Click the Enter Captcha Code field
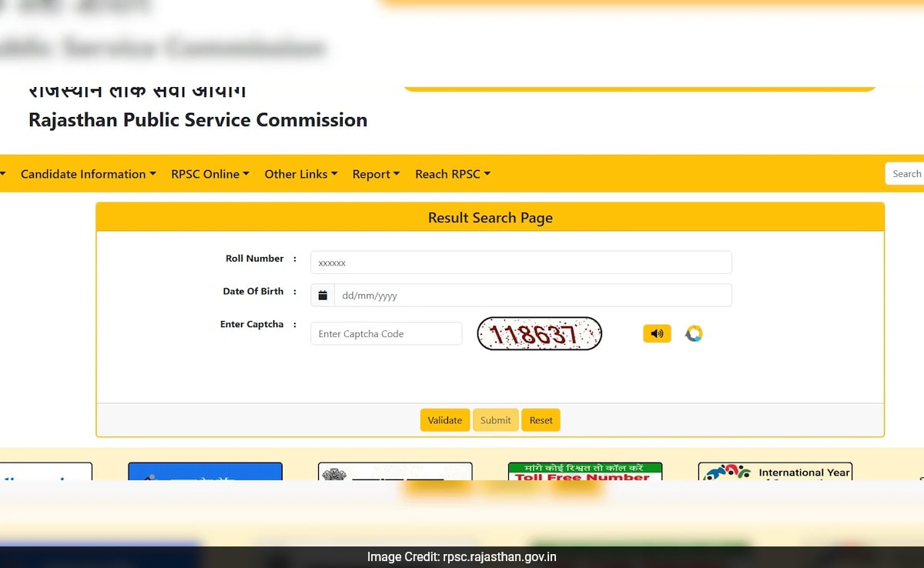The image size is (924, 568). pyautogui.click(x=386, y=333)
